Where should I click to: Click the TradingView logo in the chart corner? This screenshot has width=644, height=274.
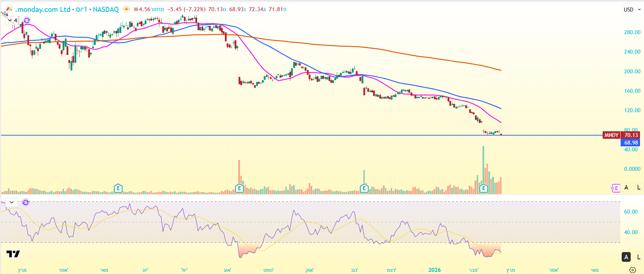pos(13,254)
